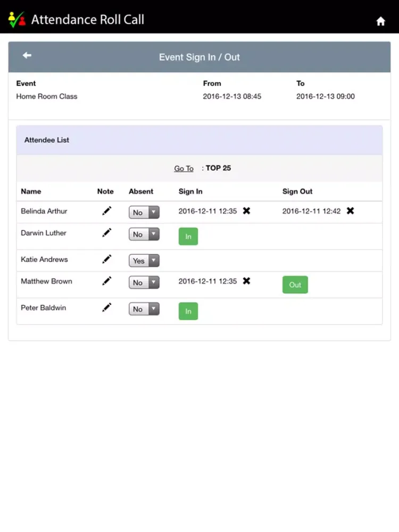Go to the home screen icon
Viewport: 399px width, 532px height.
tap(380, 21)
